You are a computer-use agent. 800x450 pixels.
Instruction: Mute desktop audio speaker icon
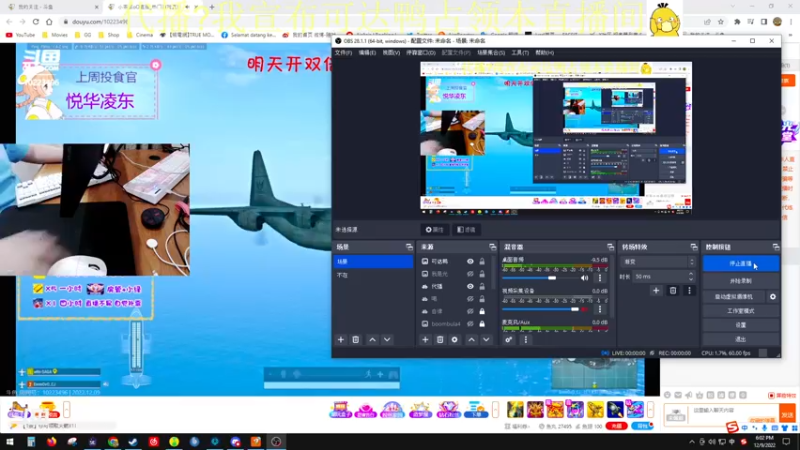585,278
